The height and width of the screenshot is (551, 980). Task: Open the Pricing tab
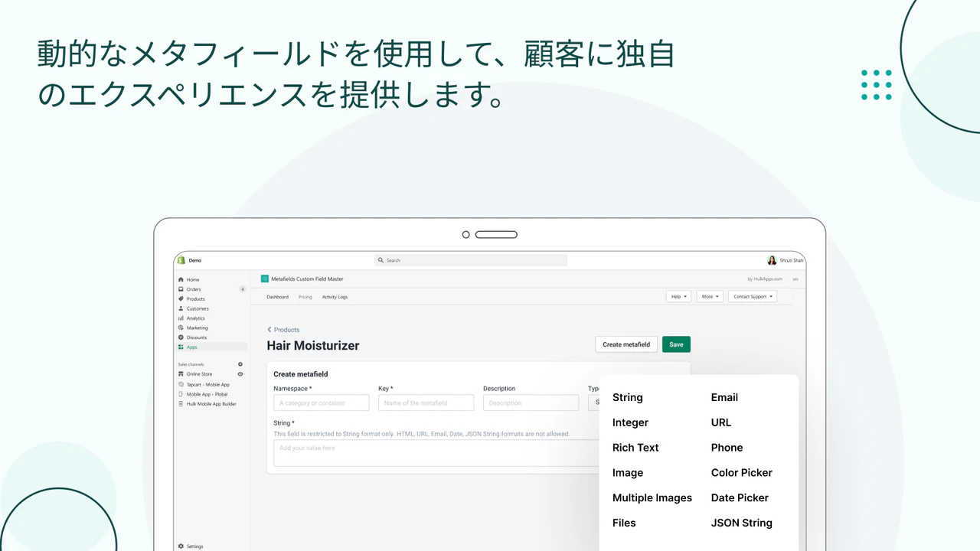(305, 297)
